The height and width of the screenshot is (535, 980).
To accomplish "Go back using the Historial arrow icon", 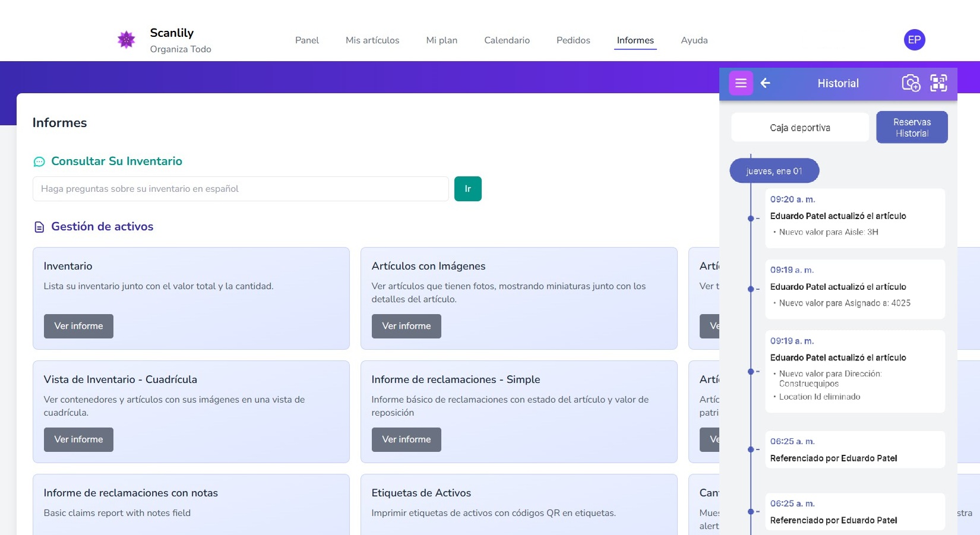I will pyautogui.click(x=766, y=83).
